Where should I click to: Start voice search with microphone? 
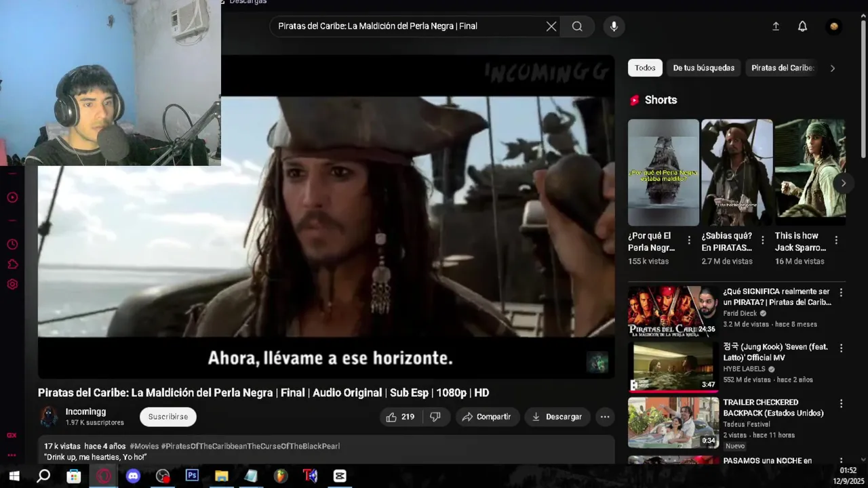tap(614, 26)
